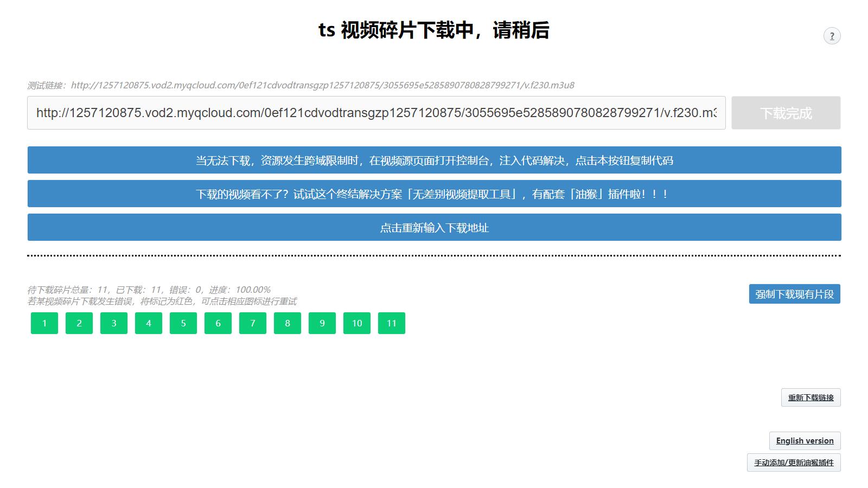Open the 重新下载链接 link

point(810,397)
